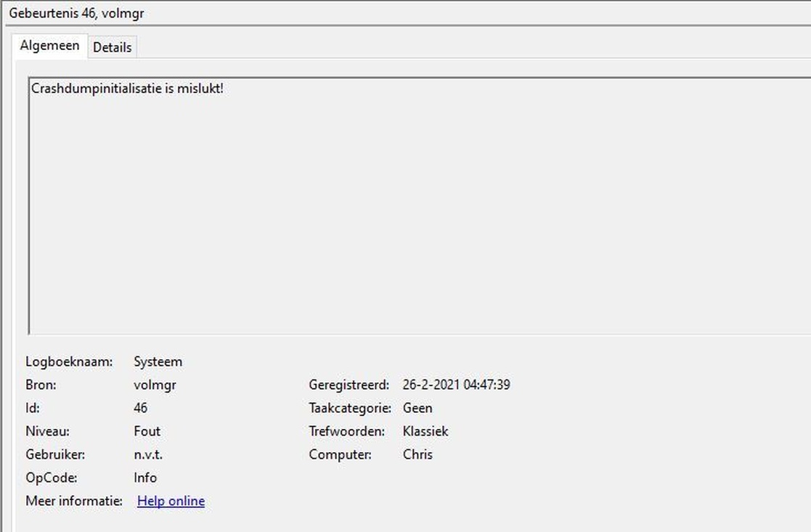
Task: Click the 'Trefwoorden:' label
Action: coord(346,431)
